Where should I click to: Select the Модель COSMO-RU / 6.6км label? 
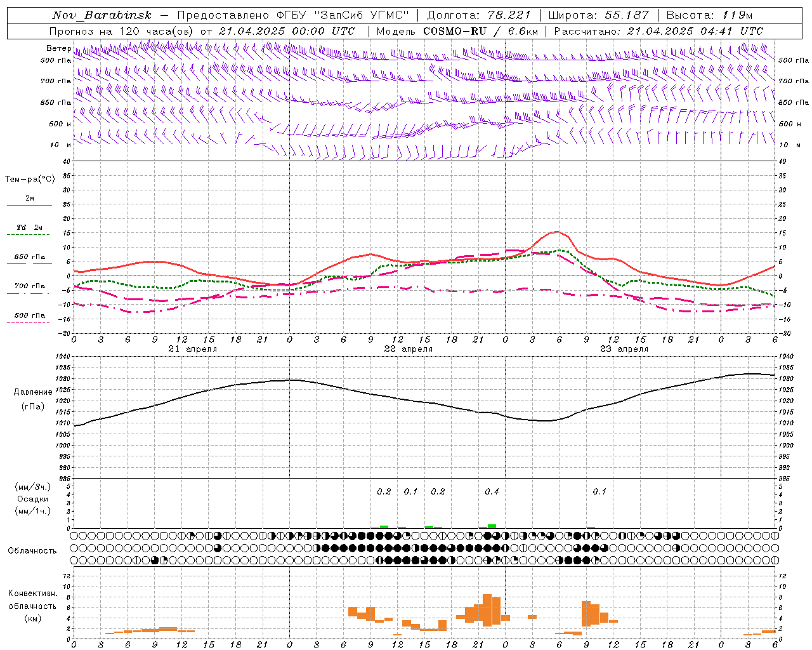pos(457,31)
